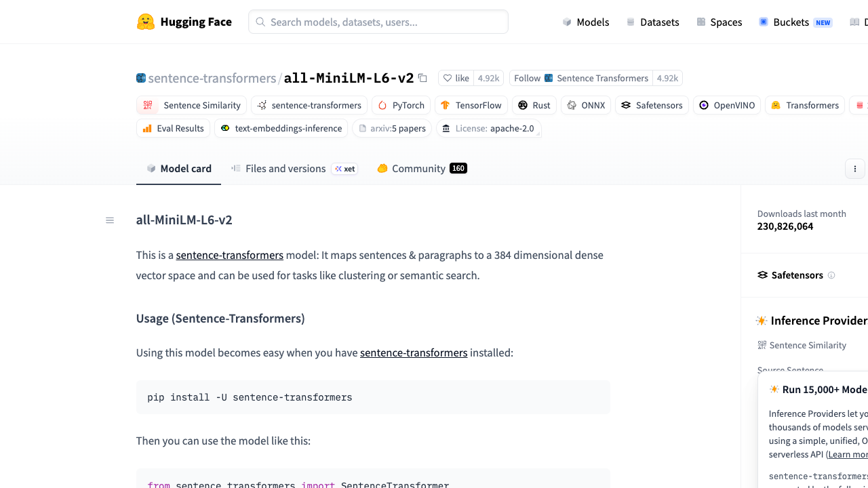This screenshot has width=868, height=488.
Task: Click the NEW badge next to Buckets
Action: click(823, 22)
